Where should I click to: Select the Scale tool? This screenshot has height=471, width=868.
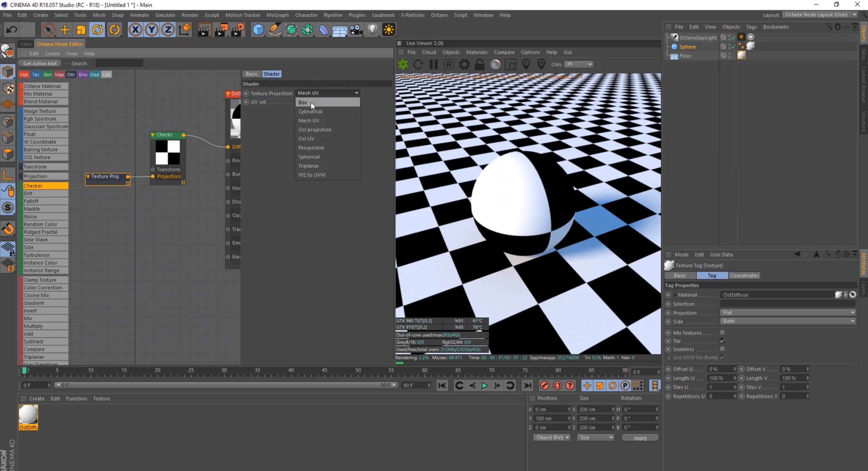click(81, 30)
